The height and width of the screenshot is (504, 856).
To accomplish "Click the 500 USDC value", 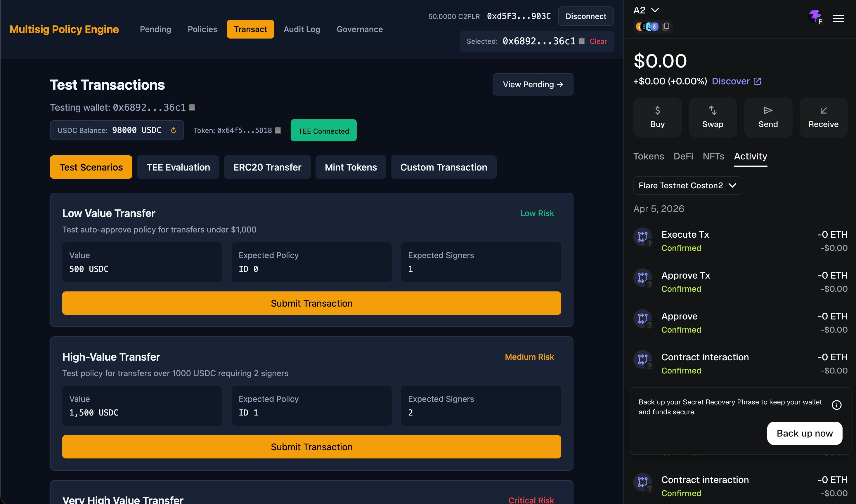I will [89, 269].
